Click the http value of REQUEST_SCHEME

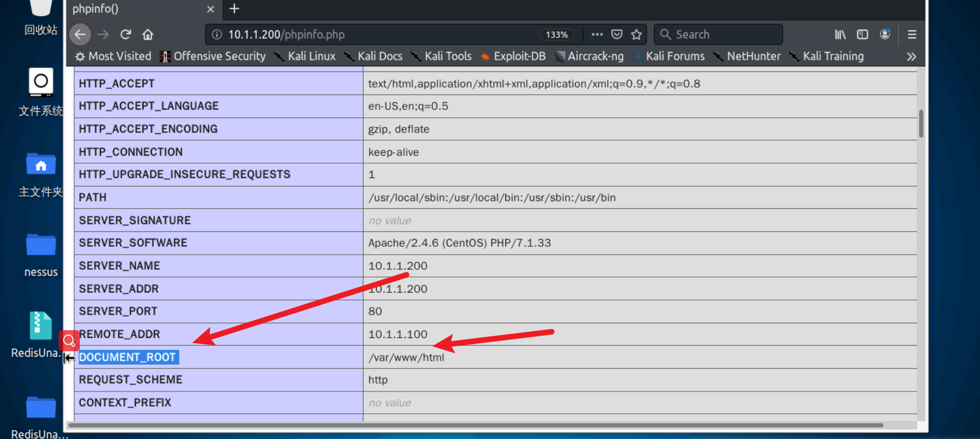click(x=378, y=380)
